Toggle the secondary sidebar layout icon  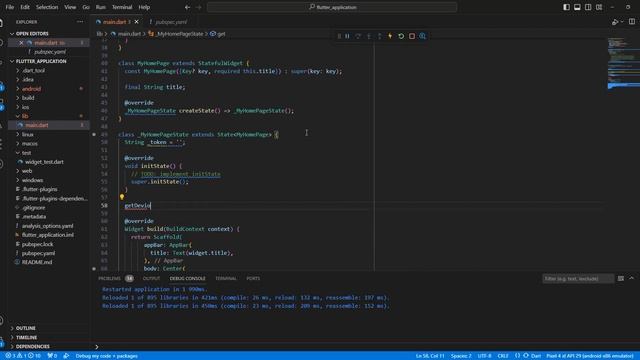[x=588, y=7]
